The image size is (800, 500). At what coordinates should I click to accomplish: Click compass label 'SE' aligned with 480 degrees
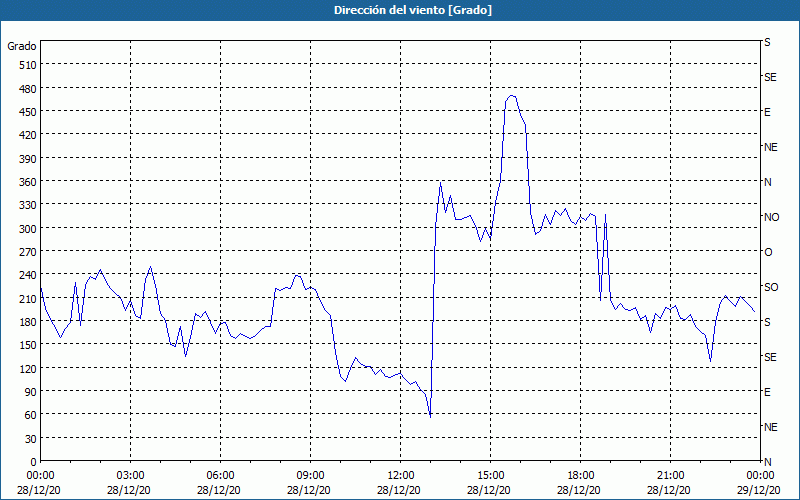tap(770, 77)
